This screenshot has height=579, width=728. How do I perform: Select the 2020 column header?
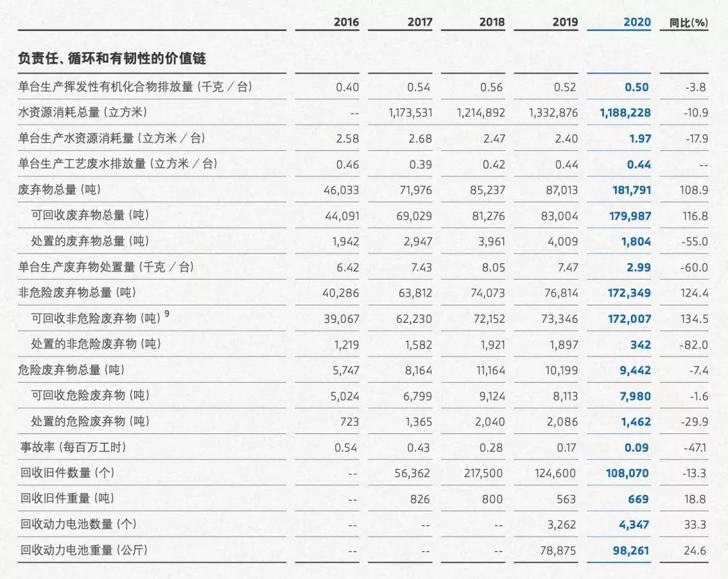tap(635, 22)
